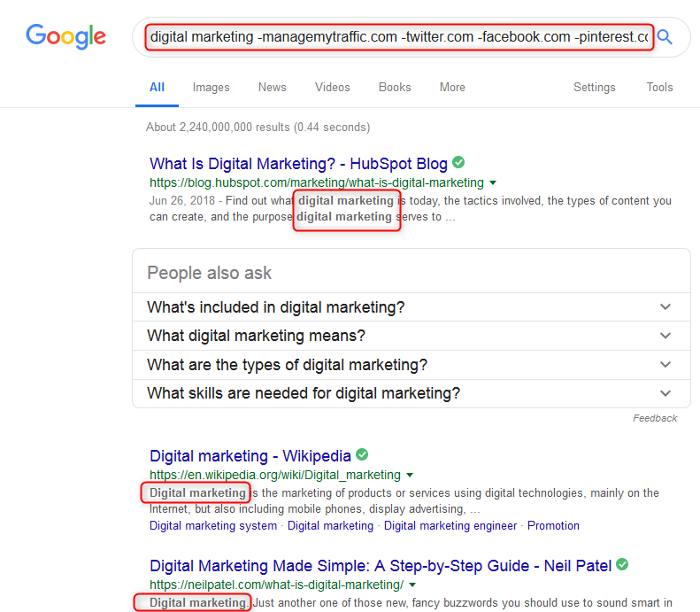The height and width of the screenshot is (612, 700).
Task: Click the Feedback link below People also ask
Action: pyautogui.click(x=655, y=418)
